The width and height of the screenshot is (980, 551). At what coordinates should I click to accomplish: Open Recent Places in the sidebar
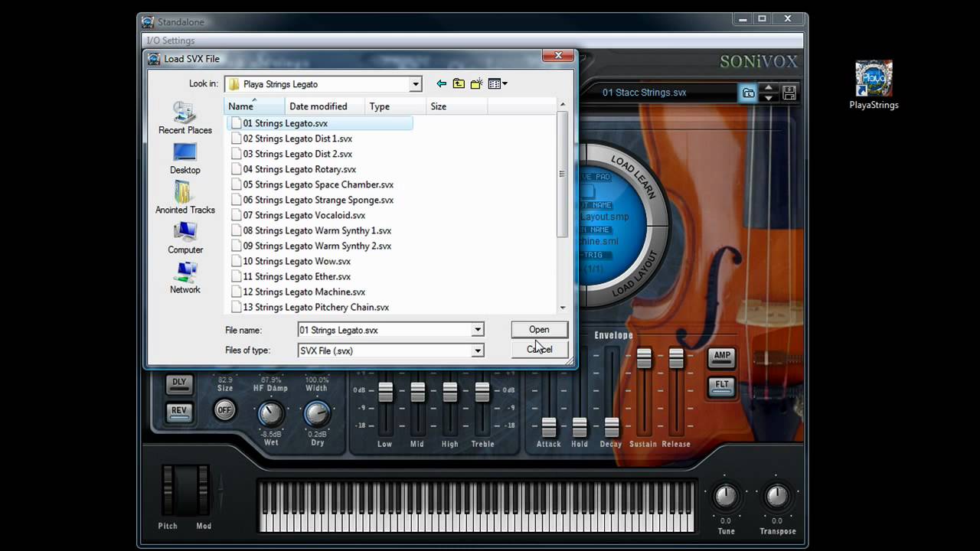click(x=185, y=118)
